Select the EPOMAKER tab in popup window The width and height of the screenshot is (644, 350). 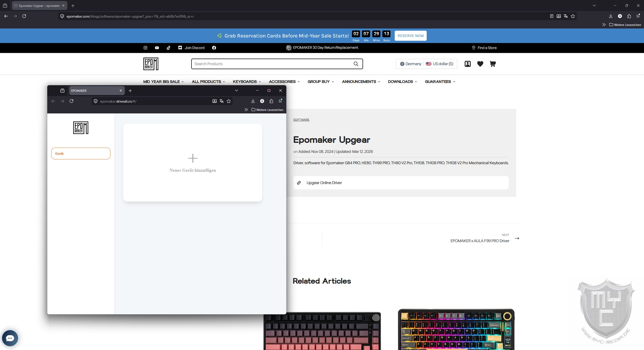(x=97, y=91)
